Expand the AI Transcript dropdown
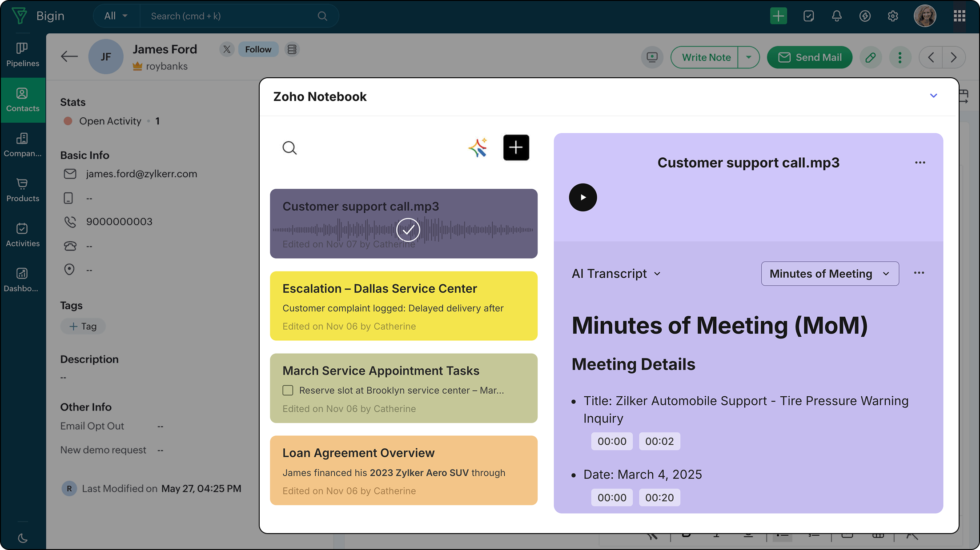 point(616,274)
